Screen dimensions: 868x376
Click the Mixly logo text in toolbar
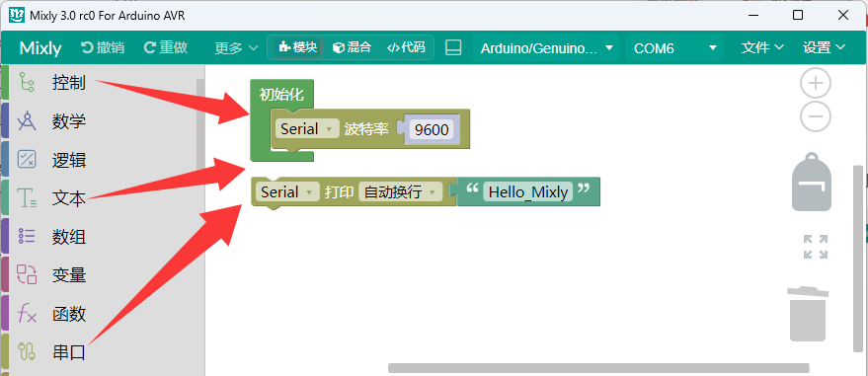click(40, 48)
